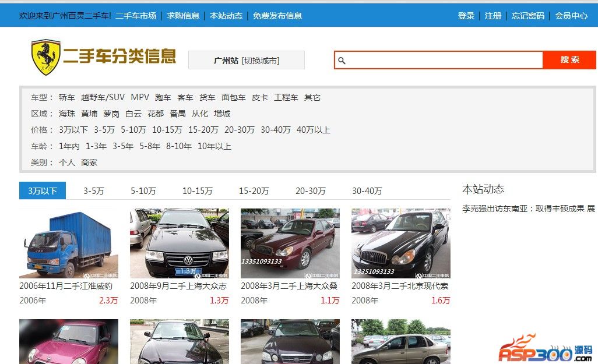The width and height of the screenshot is (598, 364).
Task: Open 求购信息 in top bar
Action: [x=183, y=16]
